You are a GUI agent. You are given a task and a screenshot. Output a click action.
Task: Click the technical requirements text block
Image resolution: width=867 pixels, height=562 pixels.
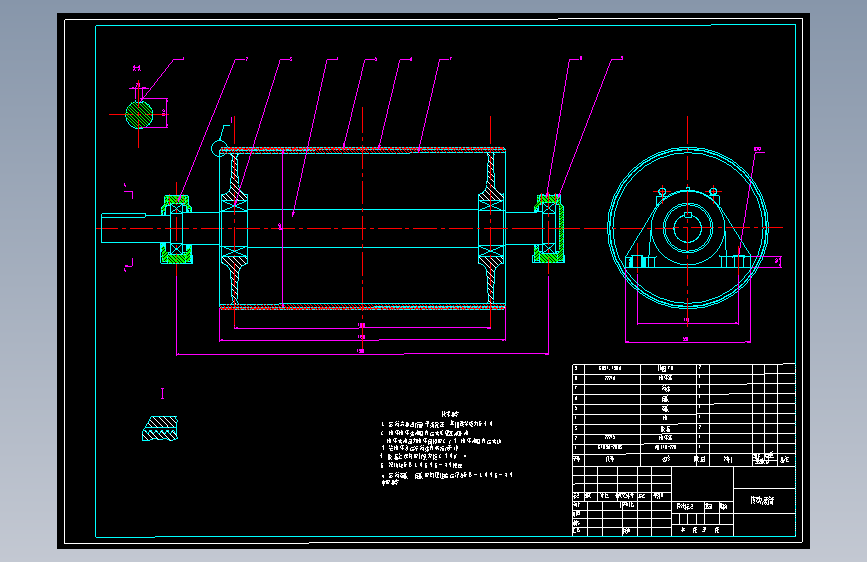(447, 449)
